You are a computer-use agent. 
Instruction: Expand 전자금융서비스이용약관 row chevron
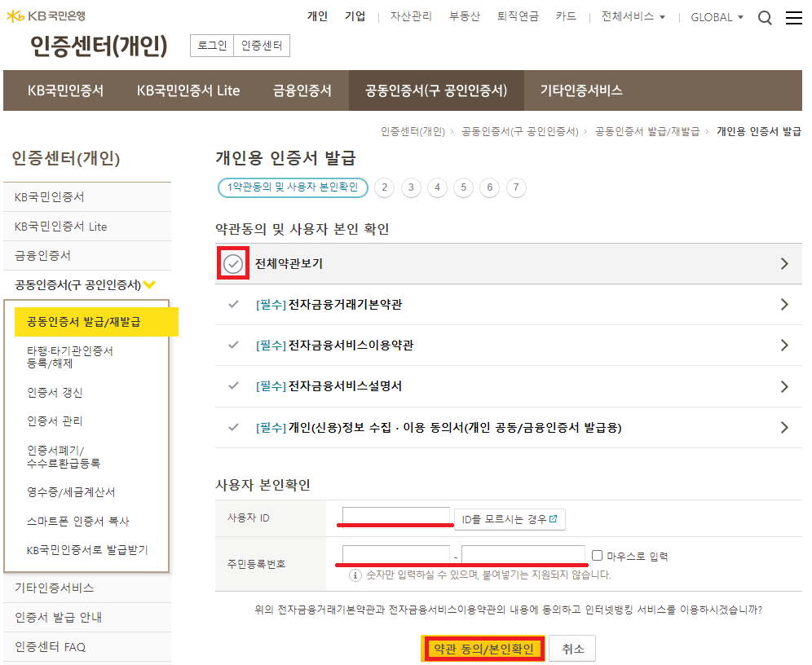[784, 346]
